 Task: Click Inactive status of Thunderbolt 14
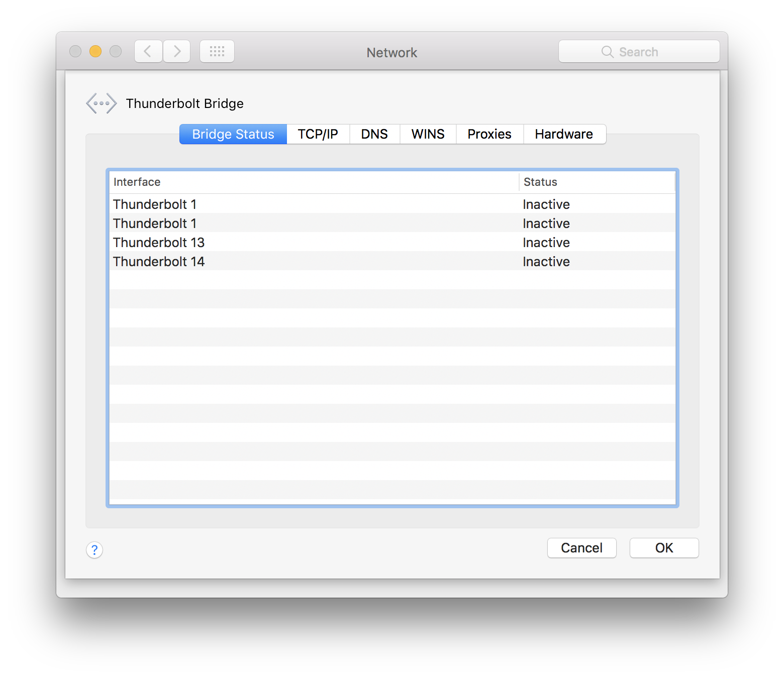coord(546,262)
